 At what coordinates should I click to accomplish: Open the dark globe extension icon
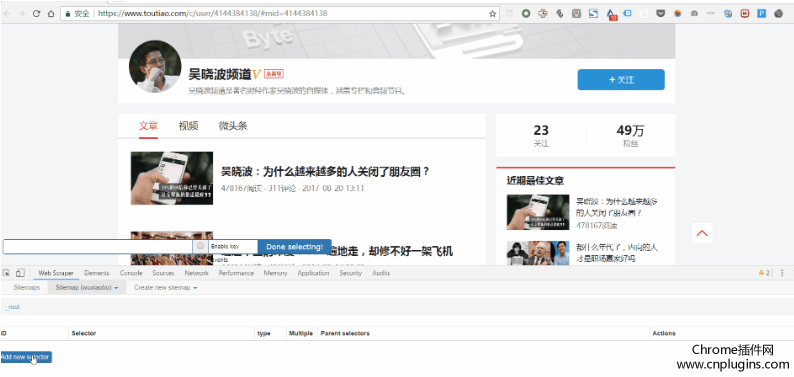click(779, 14)
